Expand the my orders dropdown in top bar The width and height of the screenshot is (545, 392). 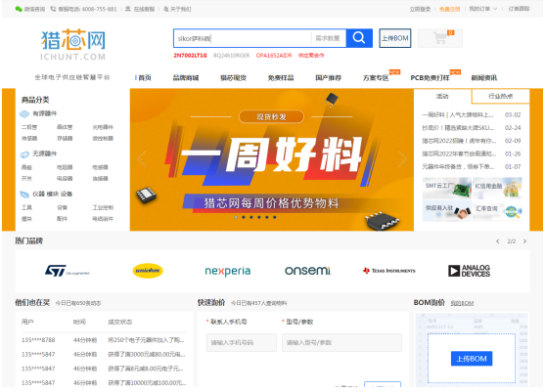[x=483, y=9]
